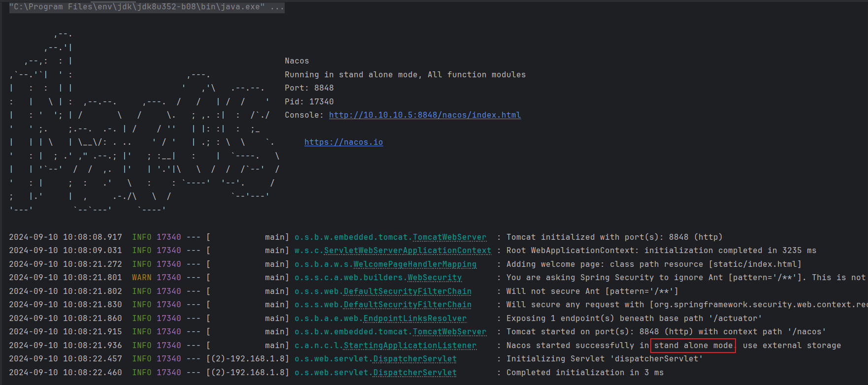Viewport: 868px width, 385px height.
Task: Click the timestamp 2024-09-10 10:08:21.272
Action: (x=65, y=264)
